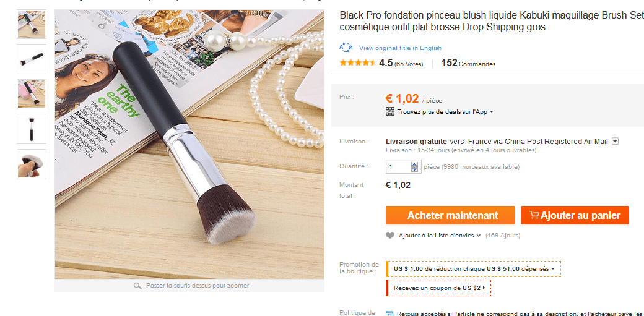Open the 65 Votes reviews link

409,64
